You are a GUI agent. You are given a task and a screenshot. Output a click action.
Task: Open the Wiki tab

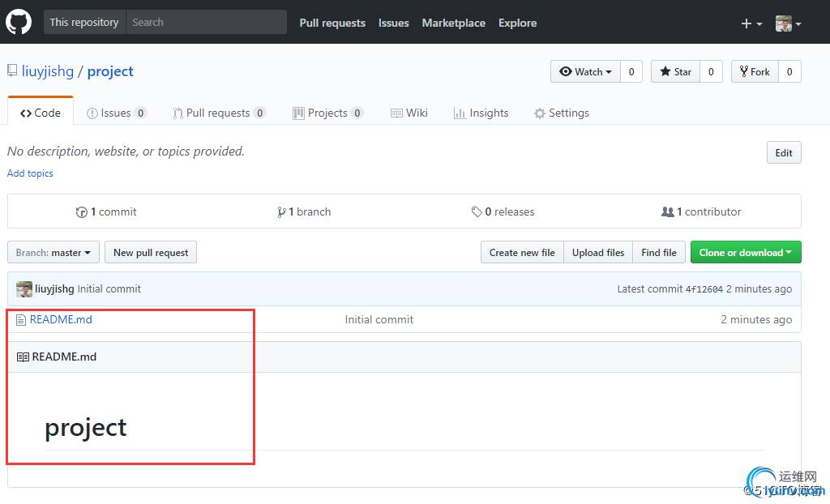(409, 113)
